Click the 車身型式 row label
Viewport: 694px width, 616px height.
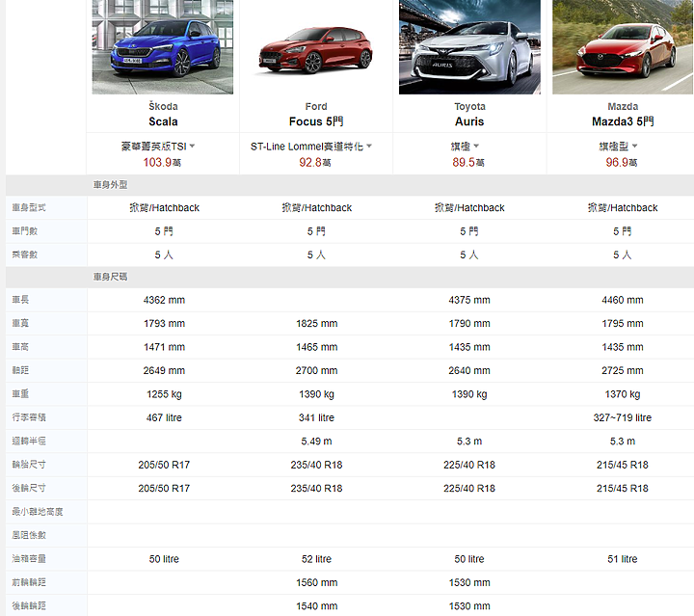29,207
